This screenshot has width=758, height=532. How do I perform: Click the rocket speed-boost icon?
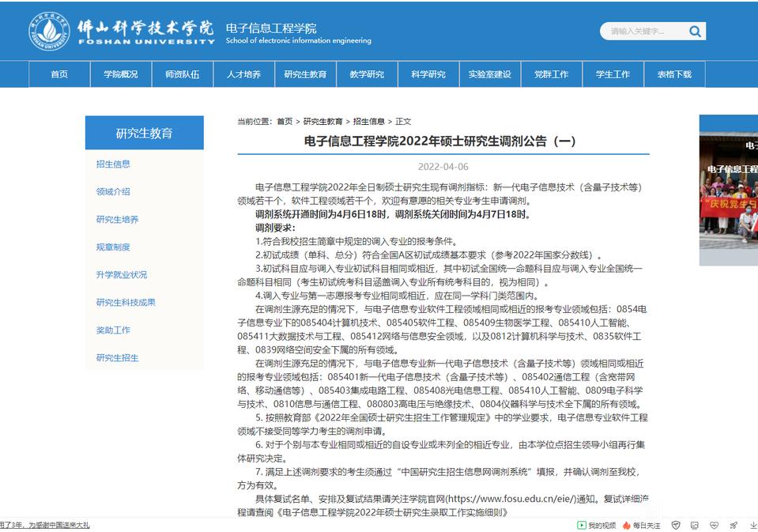click(x=733, y=525)
